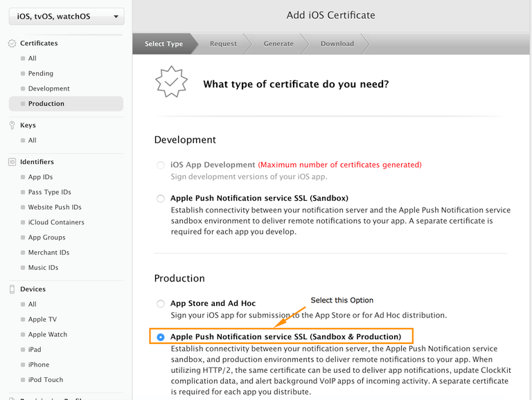The image size is (532, 400).
Task: Open iPhone devices list
Action: point(39,365)
